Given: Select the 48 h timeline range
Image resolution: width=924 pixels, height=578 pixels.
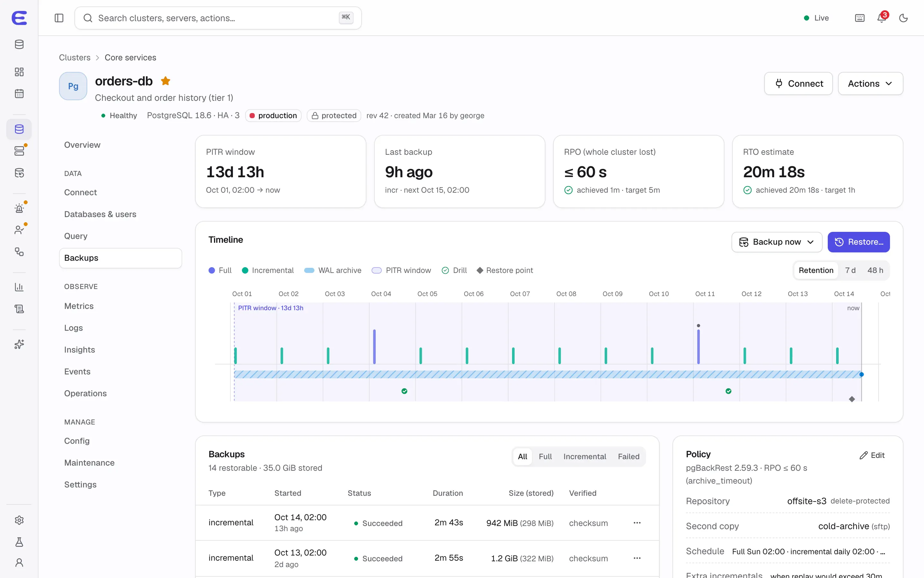Looking at the screenshot, I should (x=875, y=270).
